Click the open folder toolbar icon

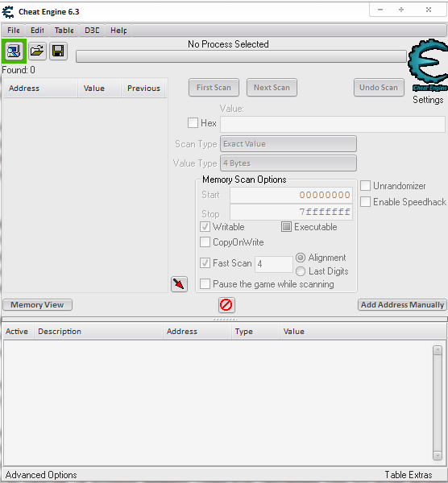[37, 52]
